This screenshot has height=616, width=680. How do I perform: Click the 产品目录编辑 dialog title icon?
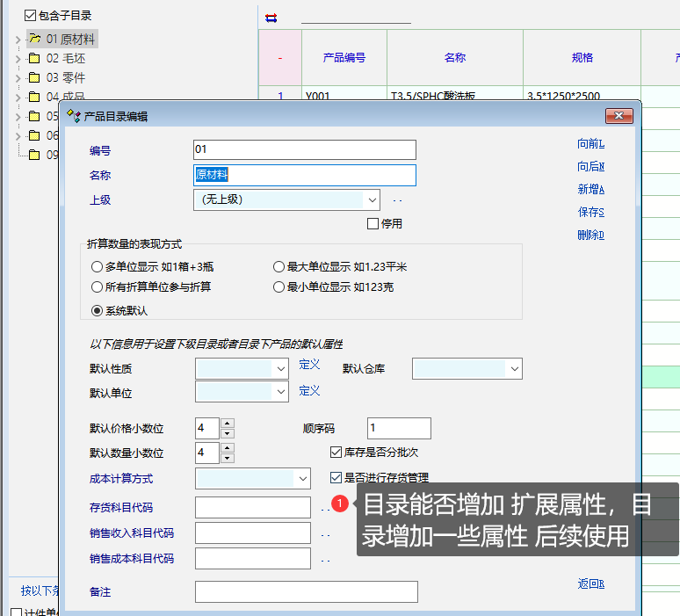click(x=74, y=116)
